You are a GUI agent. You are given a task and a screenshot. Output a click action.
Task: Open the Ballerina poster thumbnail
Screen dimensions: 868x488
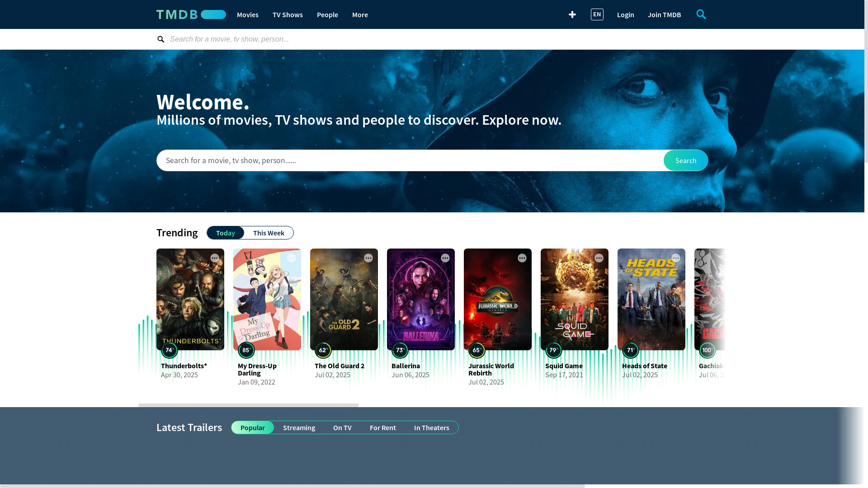tap(421, 299)
